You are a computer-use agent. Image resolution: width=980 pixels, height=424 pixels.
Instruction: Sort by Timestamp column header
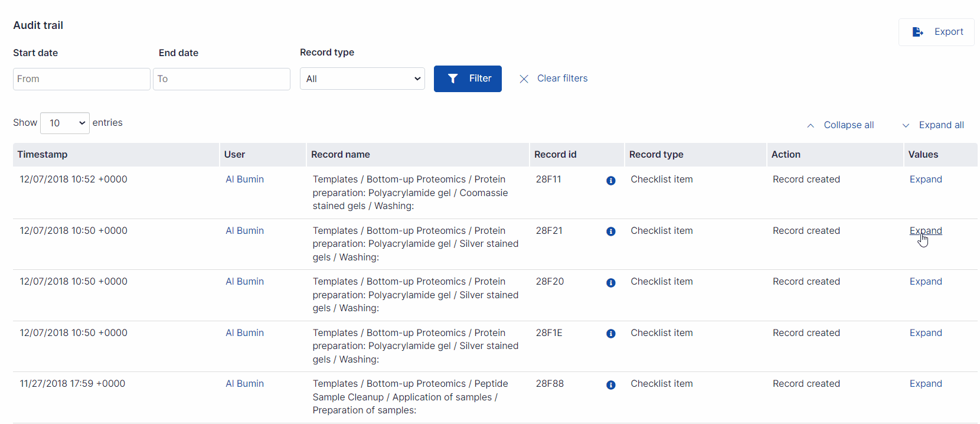pos(43,155)
